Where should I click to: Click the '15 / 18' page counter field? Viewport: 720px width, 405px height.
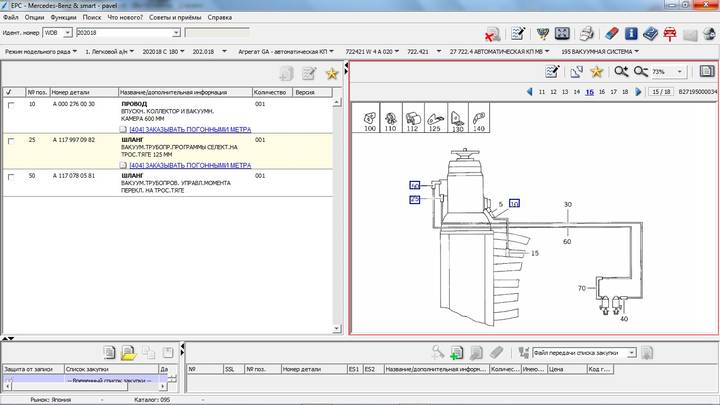coord(661,92)
